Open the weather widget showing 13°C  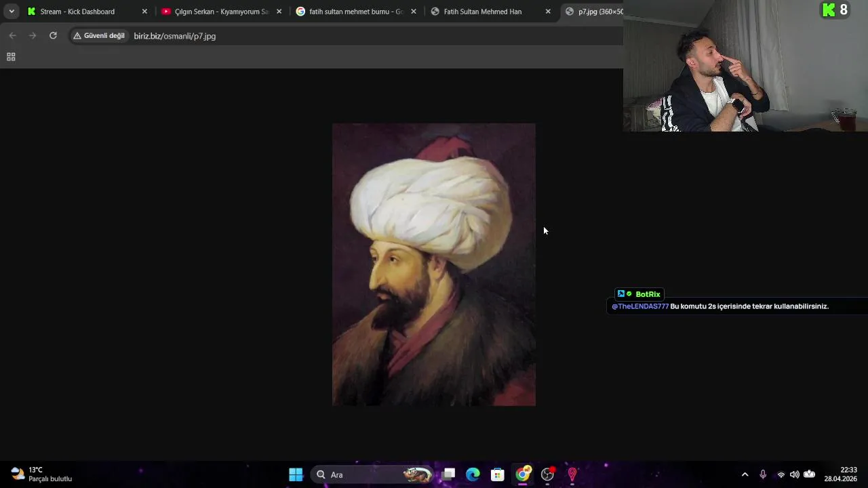coord(41,474)
